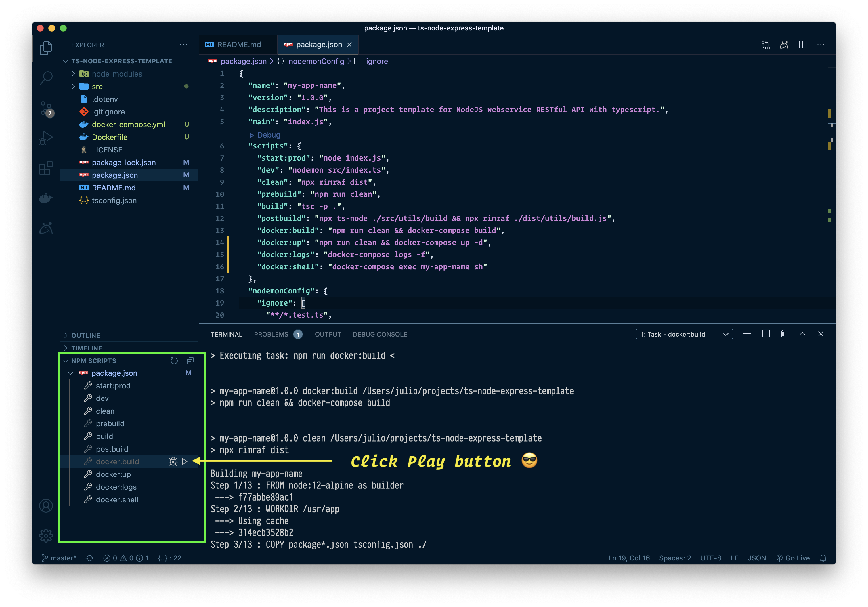Kill terminal with the trash icon
The image size is (868, 607).
[x=784, y=334]
